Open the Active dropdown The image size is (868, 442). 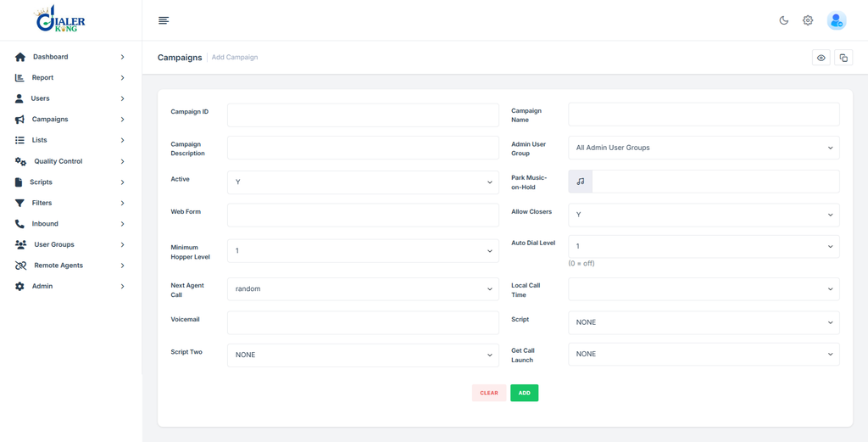click(x=363, y=182)
